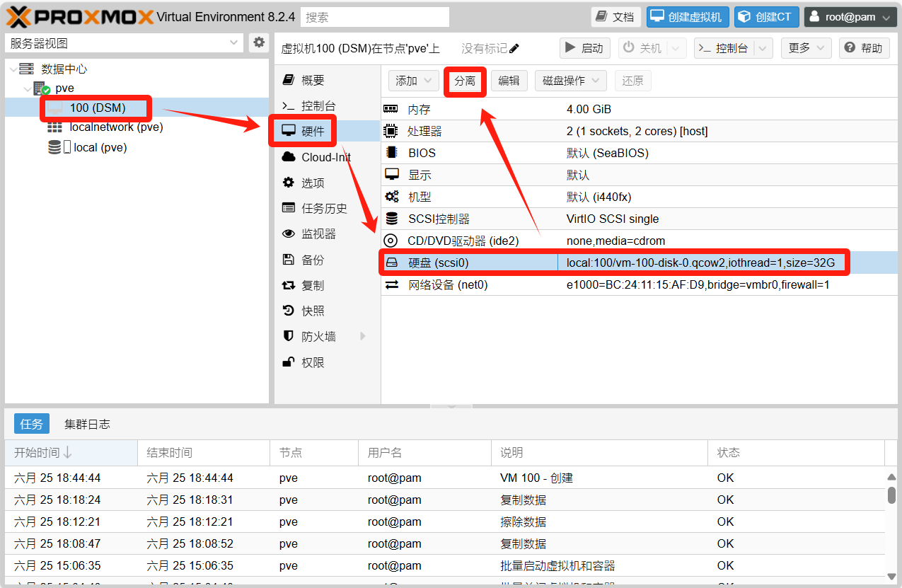
Task: Click the 分离 detach button
Action: (465, 81)
